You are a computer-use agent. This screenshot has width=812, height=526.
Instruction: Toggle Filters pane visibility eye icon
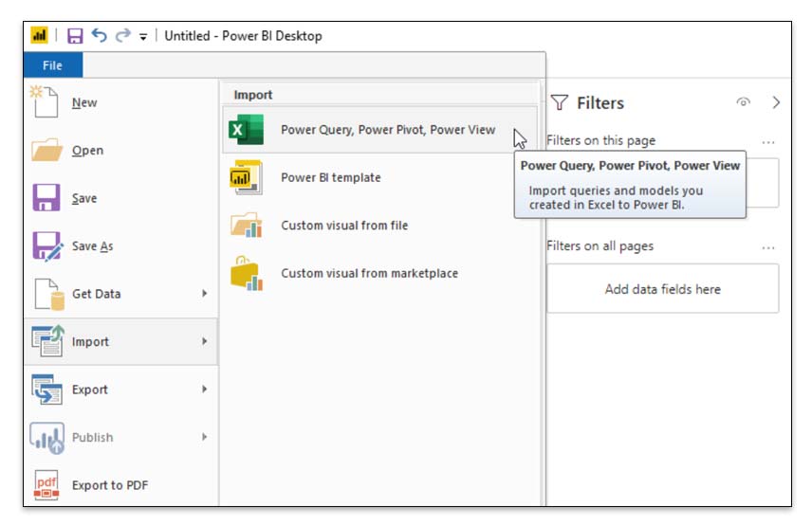coord(743,102)
